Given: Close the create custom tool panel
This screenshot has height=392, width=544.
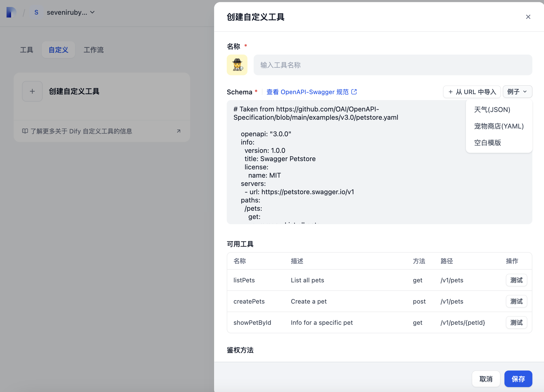Looking at the screenshot, I should point(528,17).
